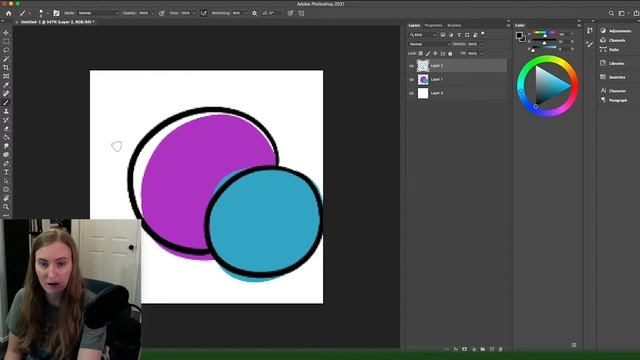Screen dimensions: 640x360
Task: Select the Untitled-1 document tab
Action: tap(57, 22)
